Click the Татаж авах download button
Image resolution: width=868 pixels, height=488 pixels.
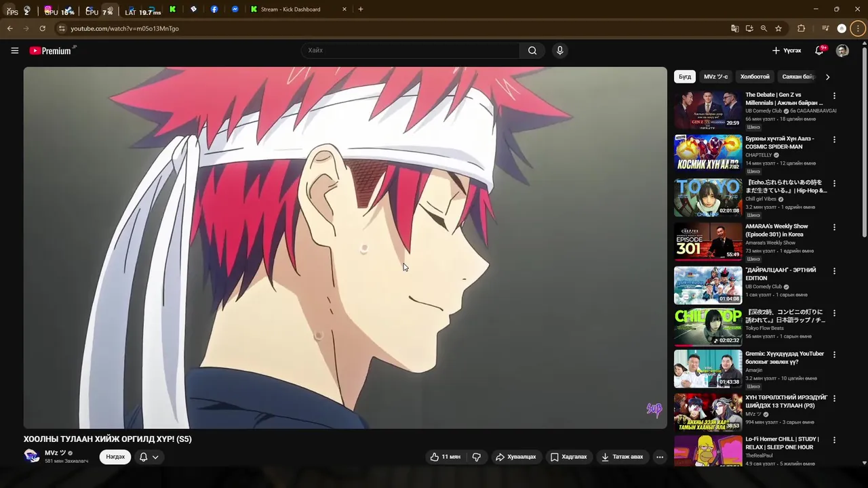tap(622, 457)
